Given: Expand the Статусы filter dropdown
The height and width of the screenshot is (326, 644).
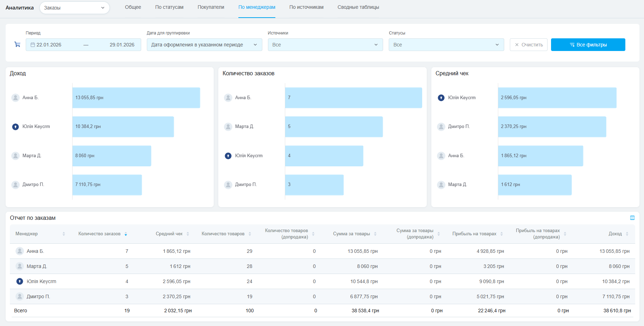Looking at the screenshot, I should coord(446,45).
